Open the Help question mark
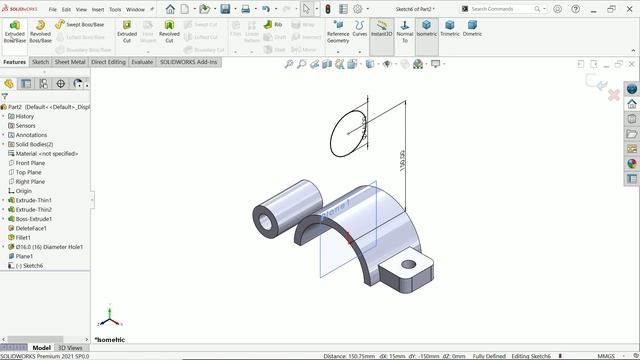Viewport: 640px width, 360px height. (576, 9)
